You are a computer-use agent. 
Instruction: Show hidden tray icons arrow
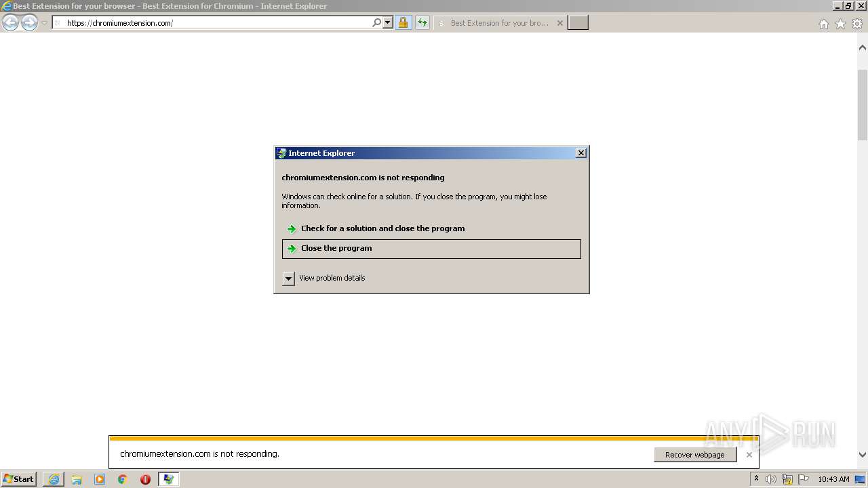[756, 479]
